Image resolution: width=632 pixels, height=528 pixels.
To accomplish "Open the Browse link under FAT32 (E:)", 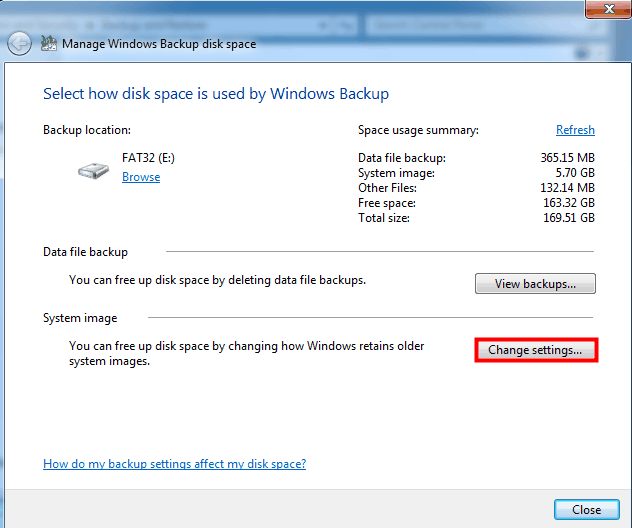I will click(141, 177).
